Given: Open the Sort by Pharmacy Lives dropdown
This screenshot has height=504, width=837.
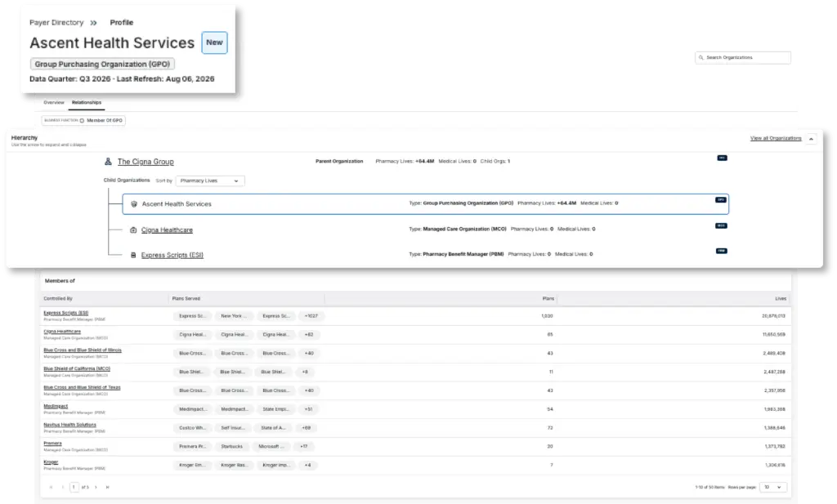Looking at the screenshot, I should tap(210, 181).
